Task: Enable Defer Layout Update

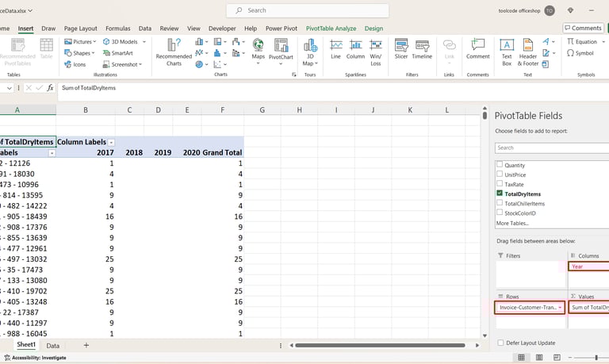Action: point(500,343)
